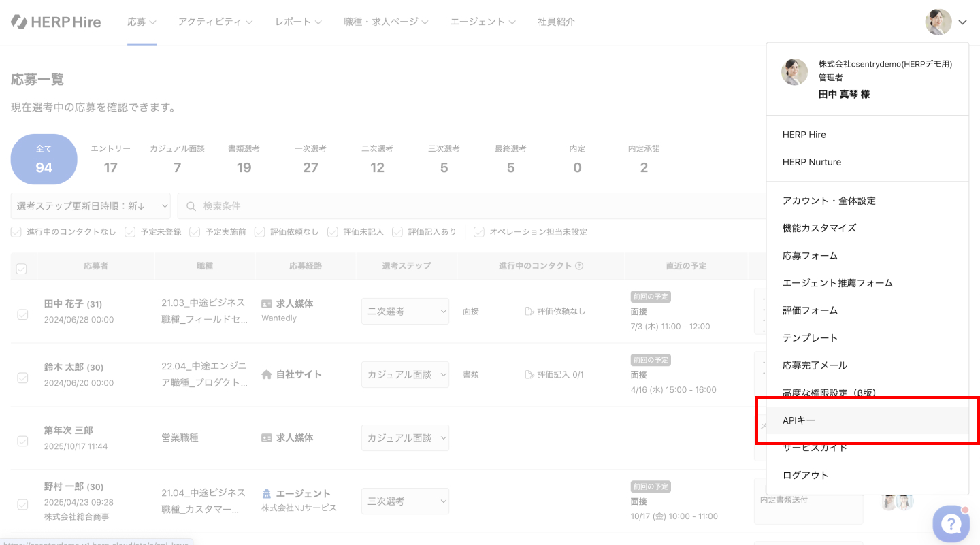980x545 pixels.
Task: Click the HERP Hire logo
Action: click(x=56, y=22)
